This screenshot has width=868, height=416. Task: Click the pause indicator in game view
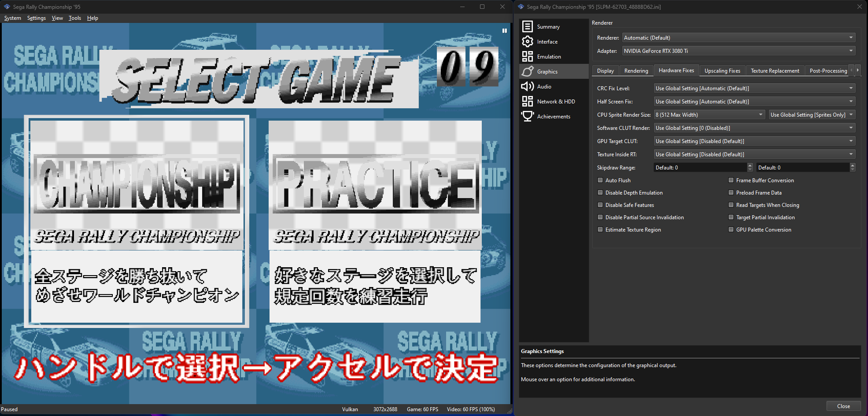click(x=504, y=31)
